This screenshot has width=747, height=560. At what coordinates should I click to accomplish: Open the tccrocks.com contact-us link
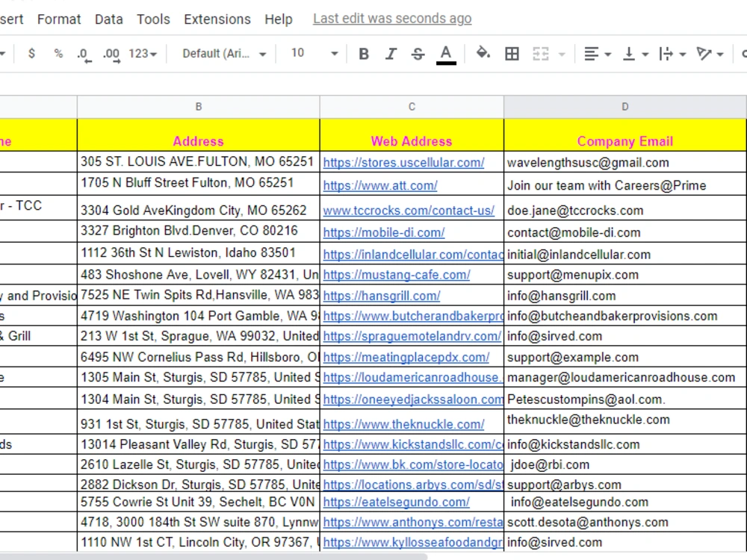tap(409, 211)
